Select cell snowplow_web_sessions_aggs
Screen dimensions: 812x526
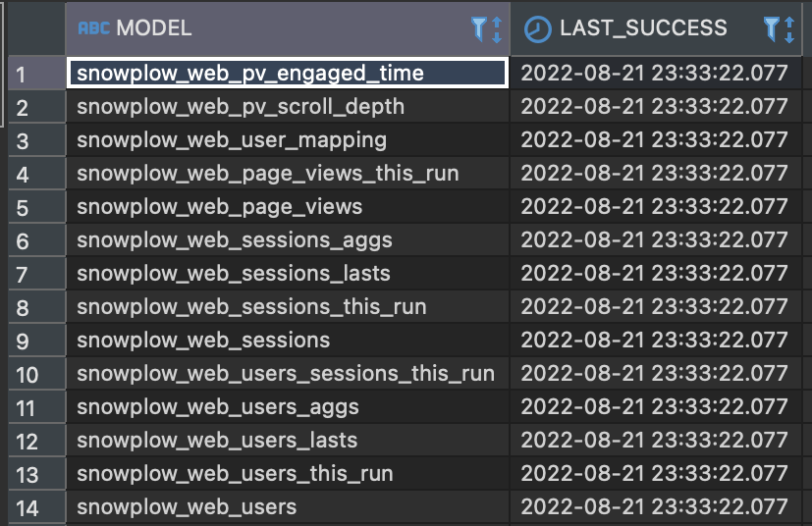tap(288, 240)
